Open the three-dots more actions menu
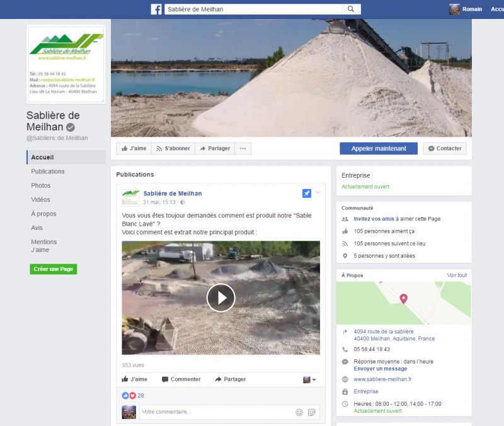 click(243, 149)
